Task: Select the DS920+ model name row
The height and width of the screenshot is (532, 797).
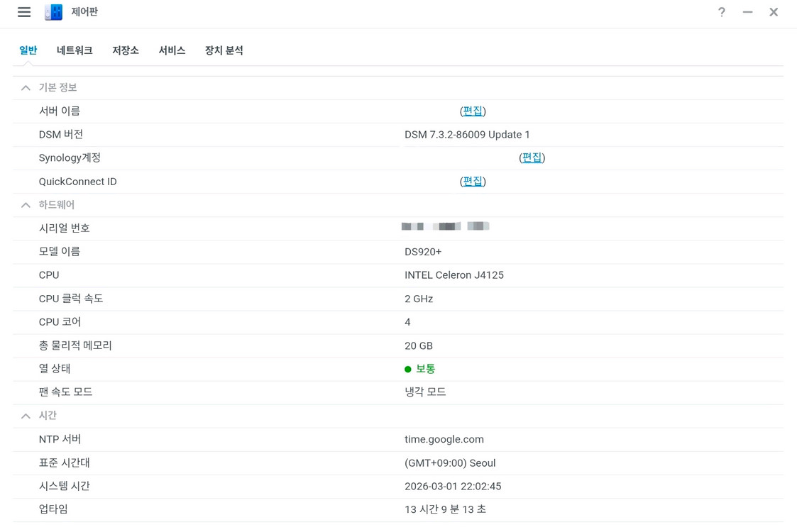Action: 424,251
